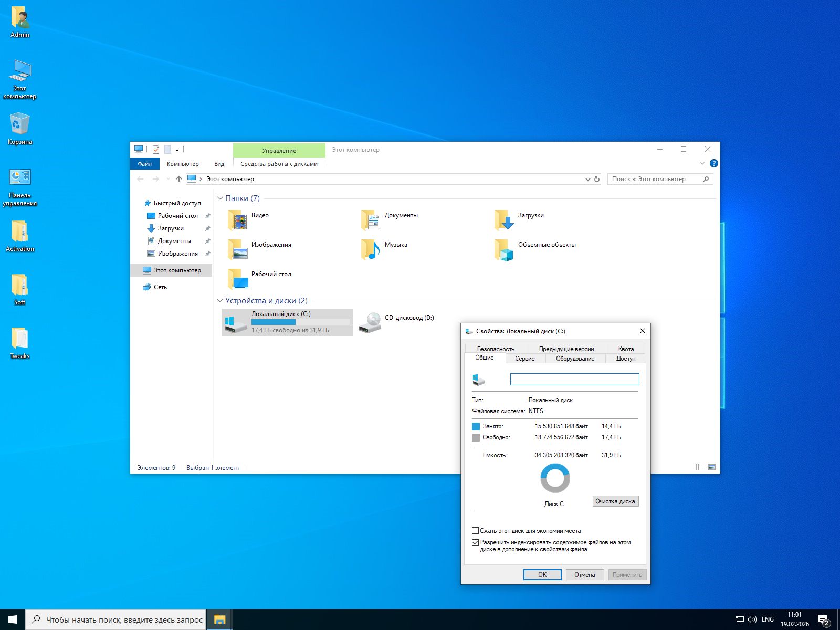Viewport: 840px width, 630px height.
Task: Select the CD-дисковод (D:) drive icon
Action: tap(370, 322)
